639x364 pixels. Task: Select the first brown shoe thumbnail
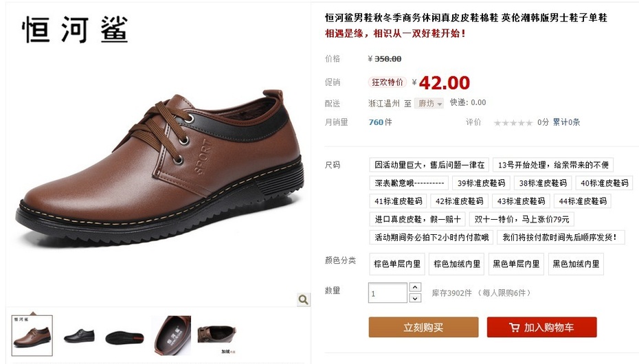32,336
